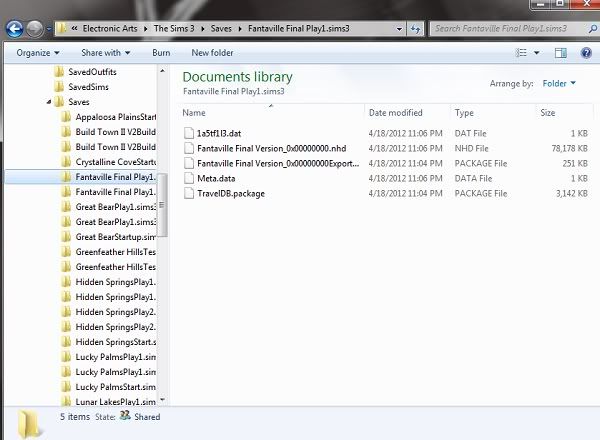Viewport: 600px width, 440px height.
Task: Select the Saves folder in tree
Action: [79, 102]
